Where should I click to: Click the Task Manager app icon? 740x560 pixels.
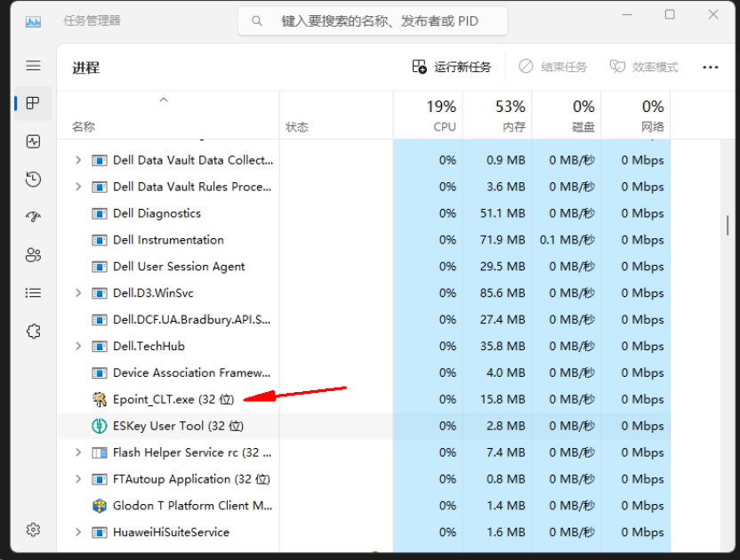pyautogui.click(x=33, y=21)
